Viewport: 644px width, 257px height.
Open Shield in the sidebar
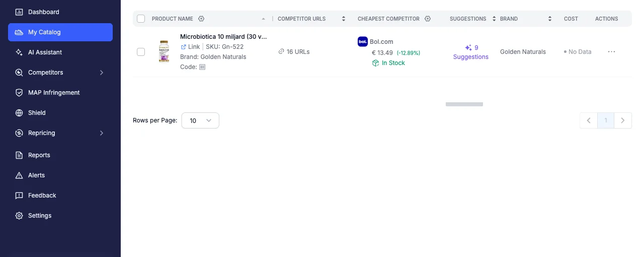coord(60,112)
